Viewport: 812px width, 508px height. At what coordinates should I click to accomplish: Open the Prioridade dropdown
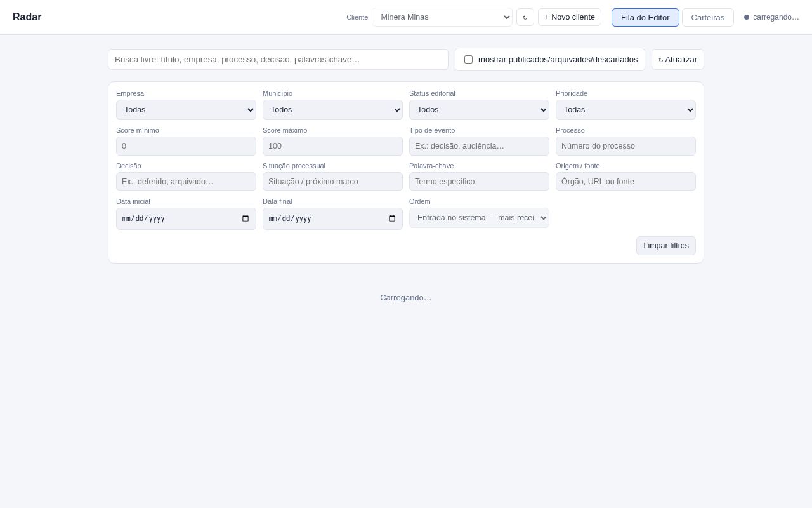click(x=625, y=110)
